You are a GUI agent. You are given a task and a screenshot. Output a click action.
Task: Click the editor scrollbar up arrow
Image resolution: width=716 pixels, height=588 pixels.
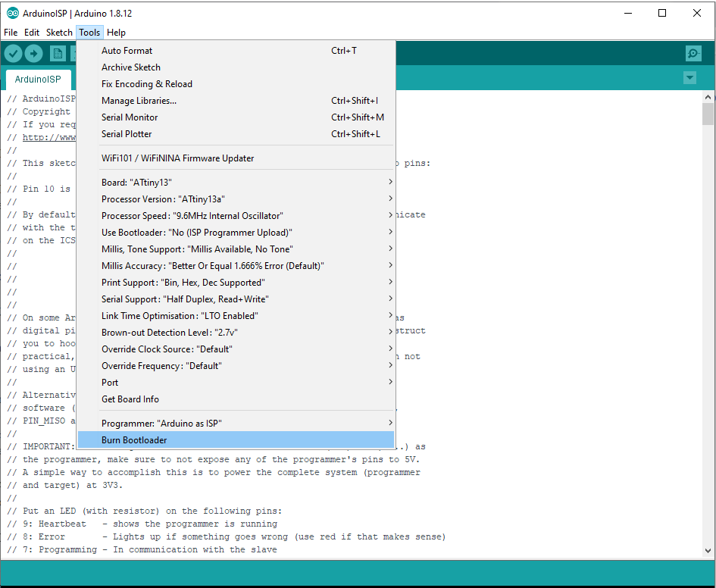tap(708, 97)
